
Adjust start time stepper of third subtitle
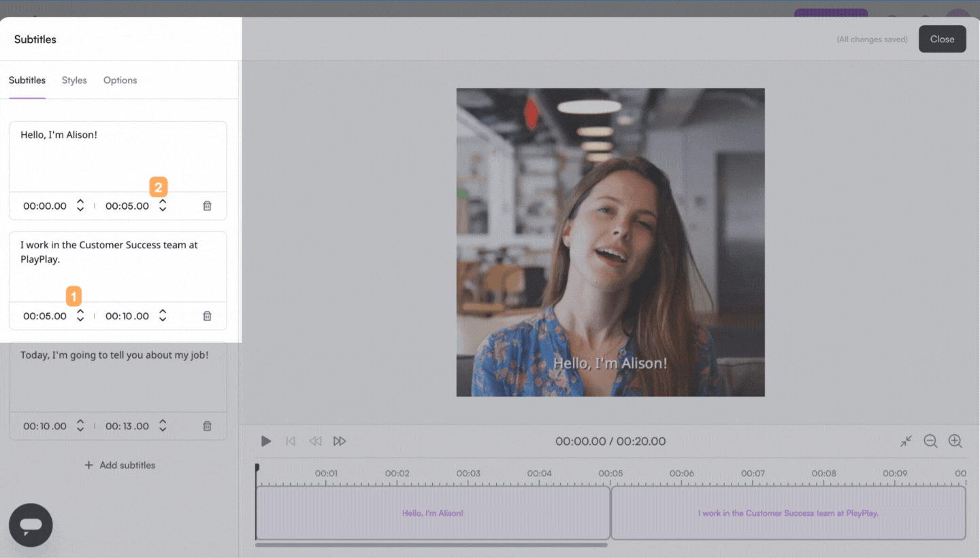tap(80, 426)
